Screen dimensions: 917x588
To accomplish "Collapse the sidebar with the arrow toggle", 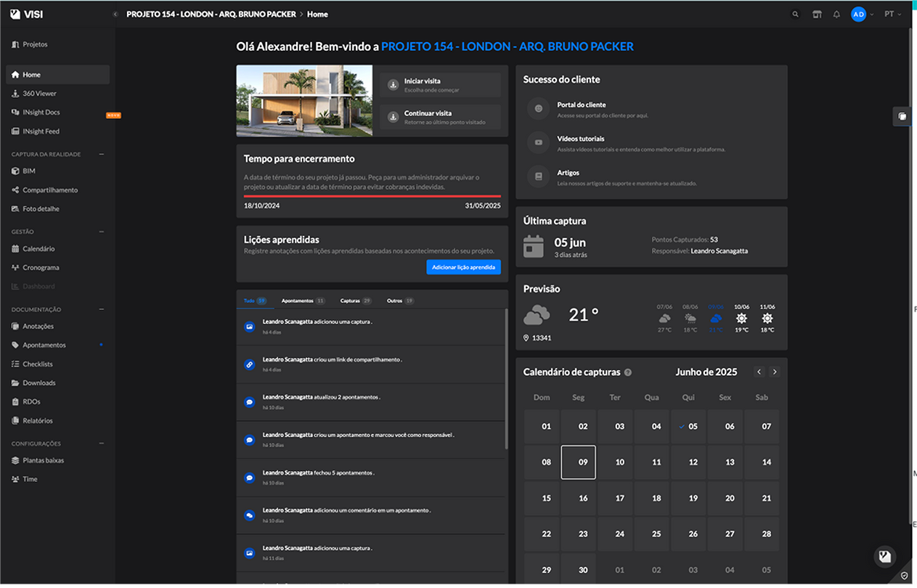I will (x=115, y=15).
